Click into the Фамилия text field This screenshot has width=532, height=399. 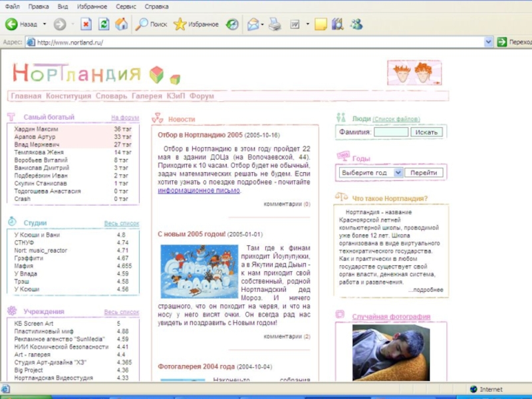tap(390, 132)
